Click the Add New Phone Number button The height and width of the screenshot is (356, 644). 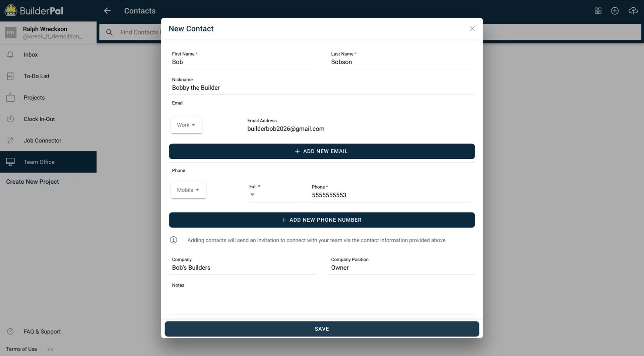point(322,220)
